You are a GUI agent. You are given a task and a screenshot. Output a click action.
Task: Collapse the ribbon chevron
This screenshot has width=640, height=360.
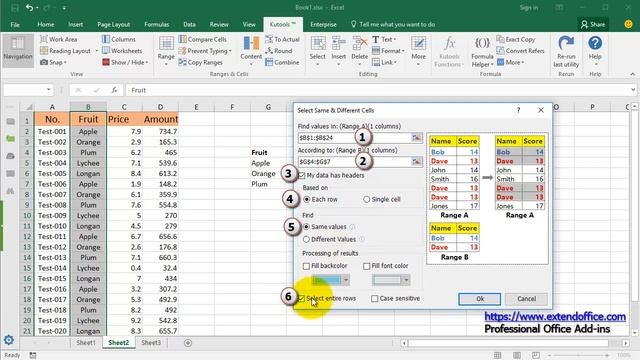pos(632,74)
